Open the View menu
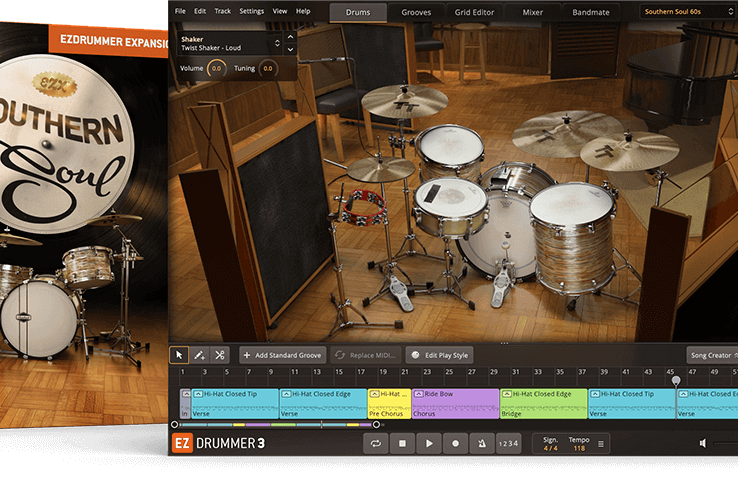Screen dimensions: 738x488 (280, 11)
